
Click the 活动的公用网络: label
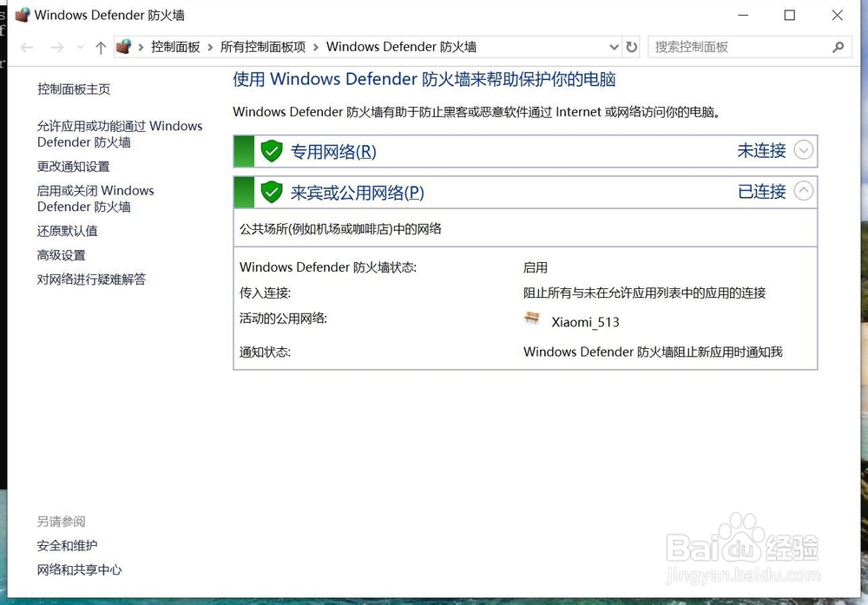pyautogui.click(x=283, y=319)
